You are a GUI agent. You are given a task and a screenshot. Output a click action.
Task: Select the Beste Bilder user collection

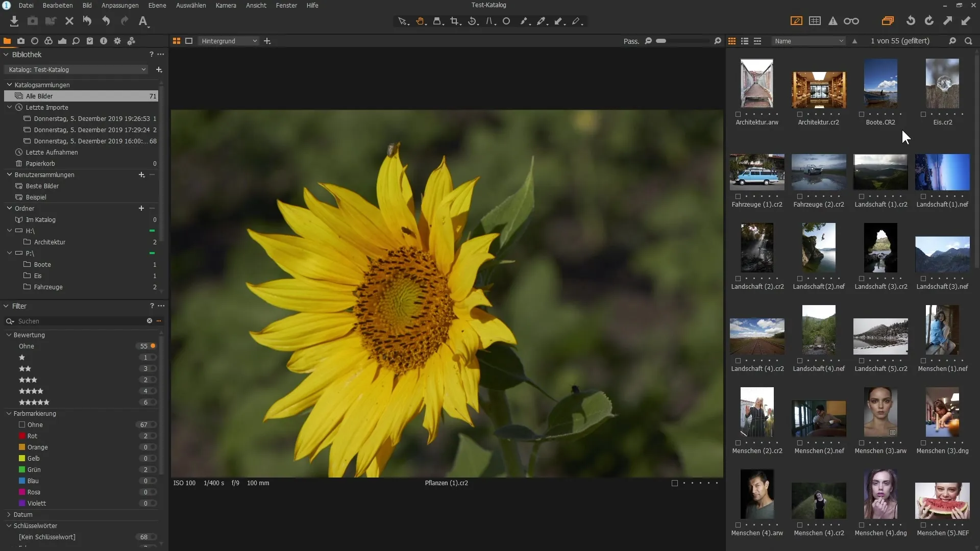click(x=42, y=186)
